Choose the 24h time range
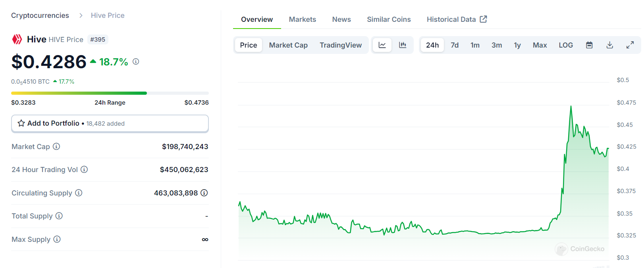 (x=432, y=45)
